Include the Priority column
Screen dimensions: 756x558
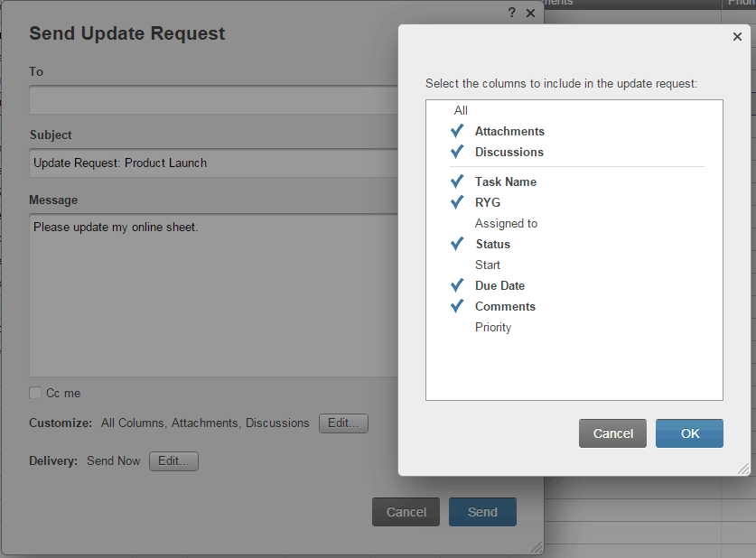(x=493, y=327)
